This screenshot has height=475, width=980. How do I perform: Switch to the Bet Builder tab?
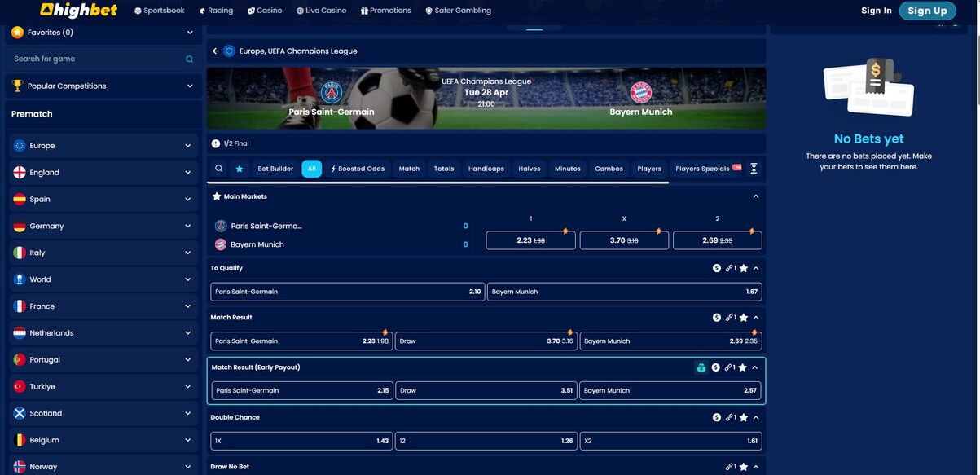coord(275,169)
